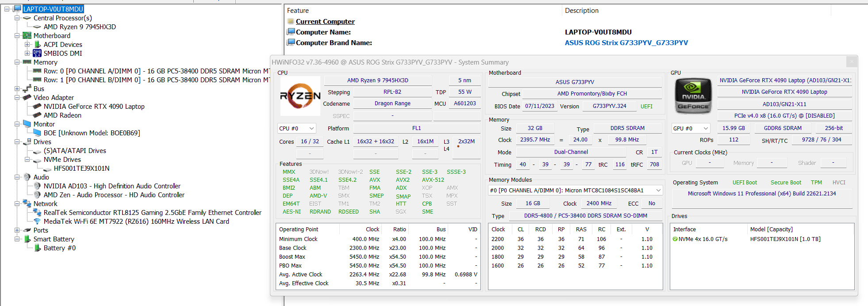Viewport: 868px width, 306px height.
Task: Collapse the Motherboard tree node
Action: click(x=17, y=35)
